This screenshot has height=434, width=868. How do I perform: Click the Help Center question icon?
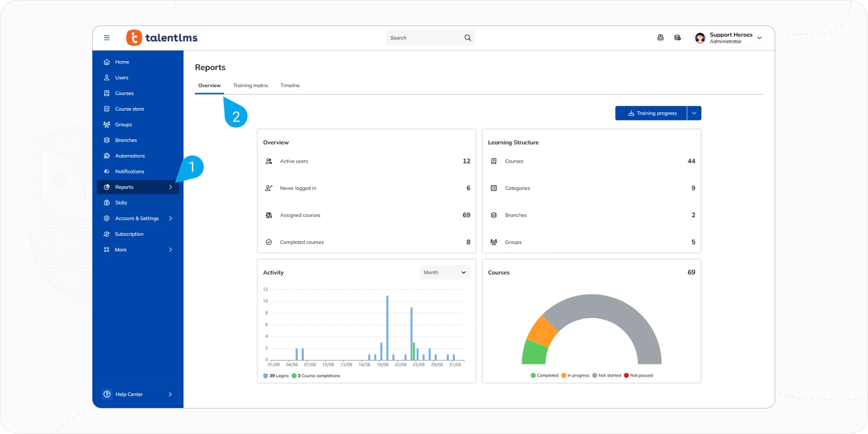[x=107, y=394]
